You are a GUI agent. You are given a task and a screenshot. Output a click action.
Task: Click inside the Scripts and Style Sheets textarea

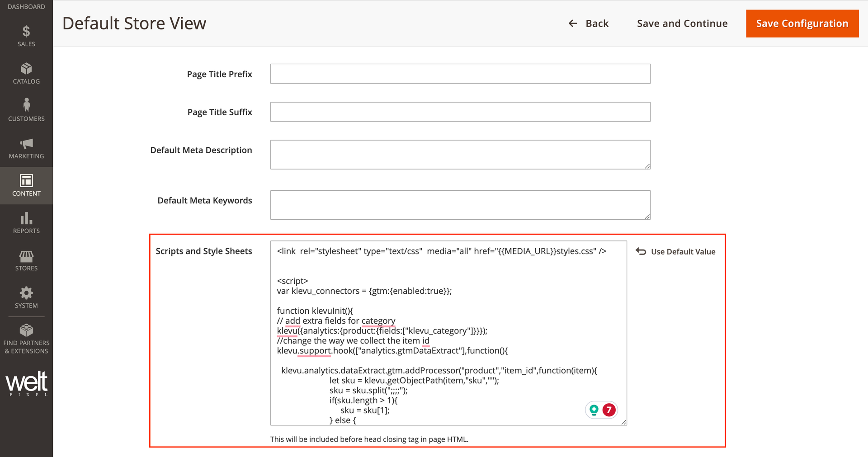click(448, 333)
